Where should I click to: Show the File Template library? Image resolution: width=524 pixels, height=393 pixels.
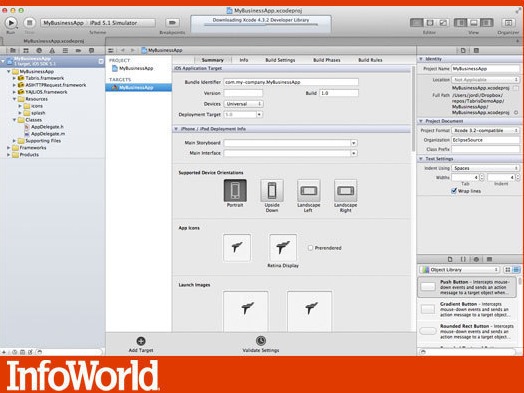click(x=450, y=259)
